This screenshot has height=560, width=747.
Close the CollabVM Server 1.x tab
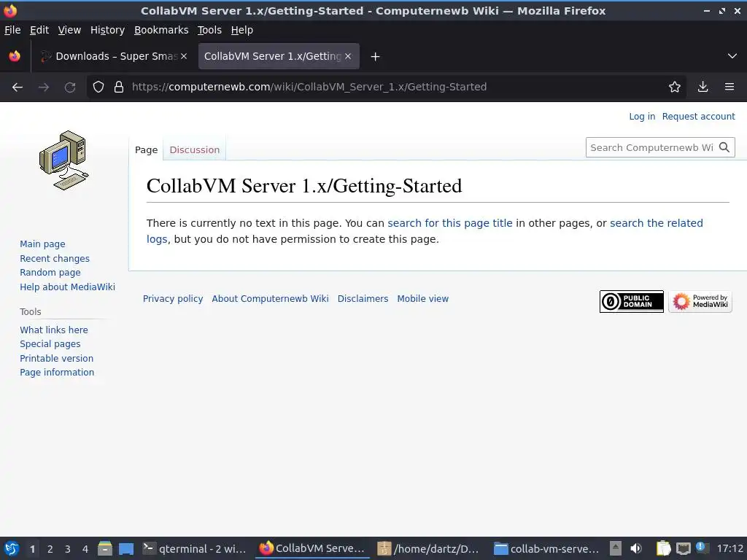(348, 56)
